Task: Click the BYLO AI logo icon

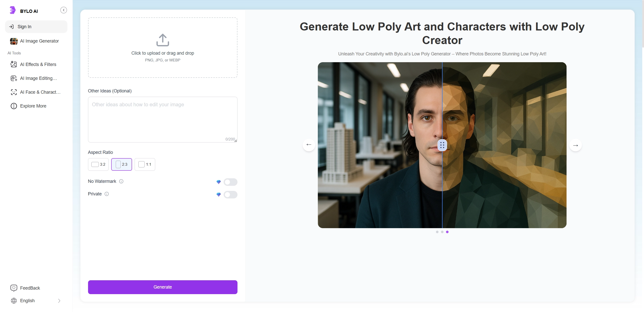Action: [x=13, y=10]
